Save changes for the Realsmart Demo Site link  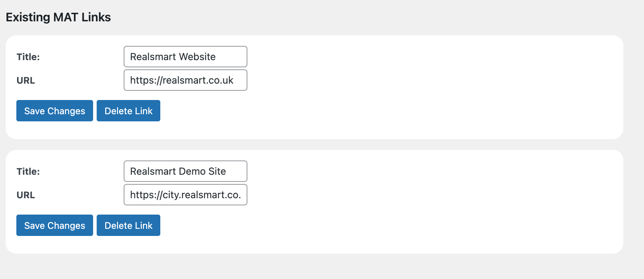[x=55, y=225]
